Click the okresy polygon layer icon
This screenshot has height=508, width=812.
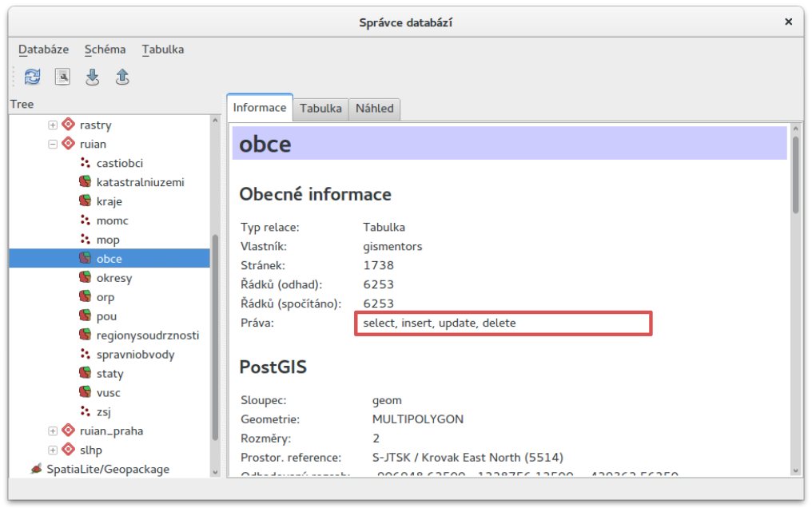coord(85,277)
